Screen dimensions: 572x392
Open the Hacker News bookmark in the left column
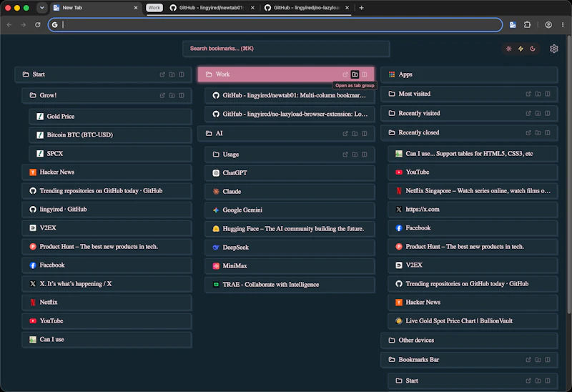coord(107,172)
